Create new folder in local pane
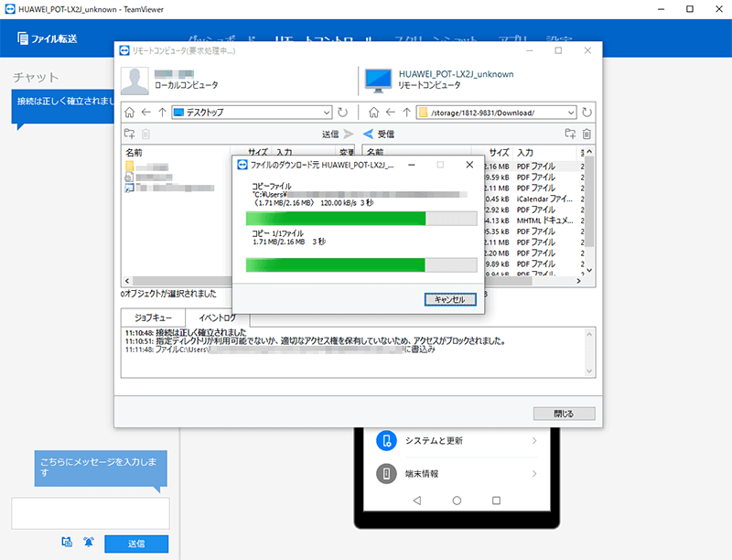The width and height of the screenshot is (732, 560). click(x=130, y=134)
